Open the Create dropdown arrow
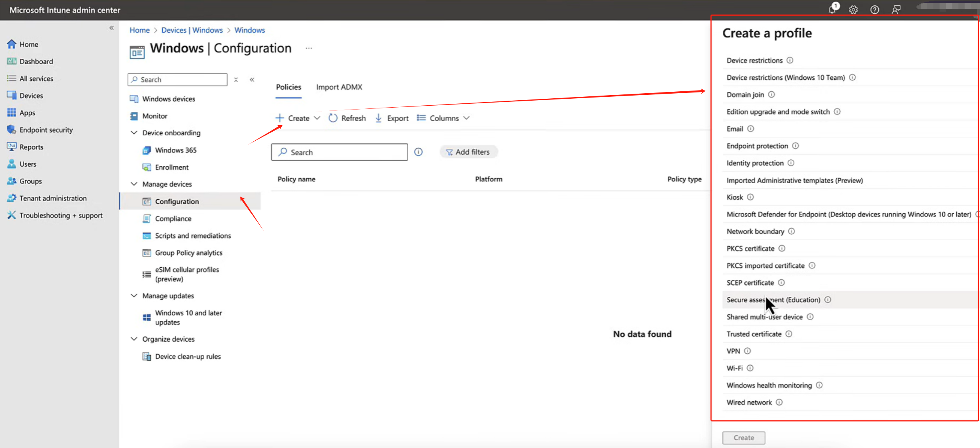This screenshot has width=980, height=448. click(x=317, y=118)
